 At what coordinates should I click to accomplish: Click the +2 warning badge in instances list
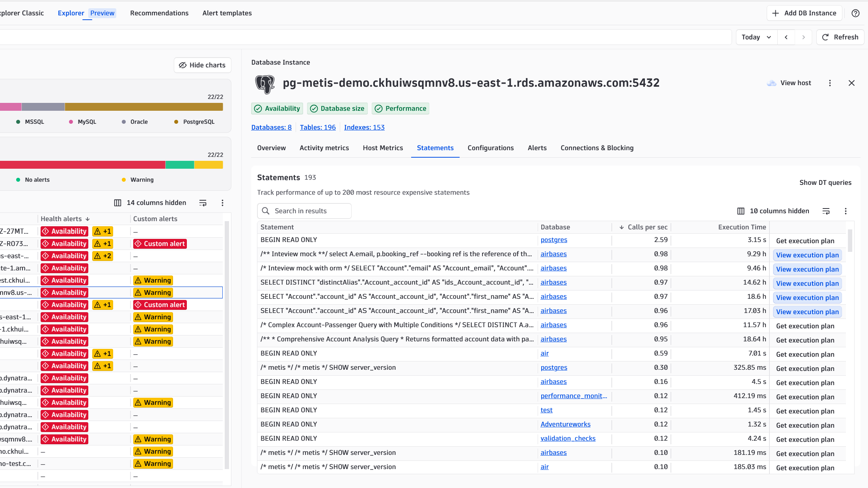click(x=102, y=256)
